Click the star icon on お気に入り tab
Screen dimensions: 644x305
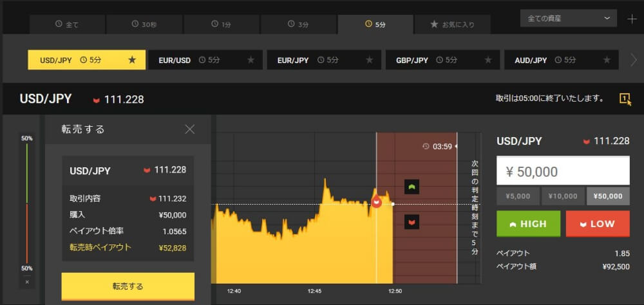(434, 24)
